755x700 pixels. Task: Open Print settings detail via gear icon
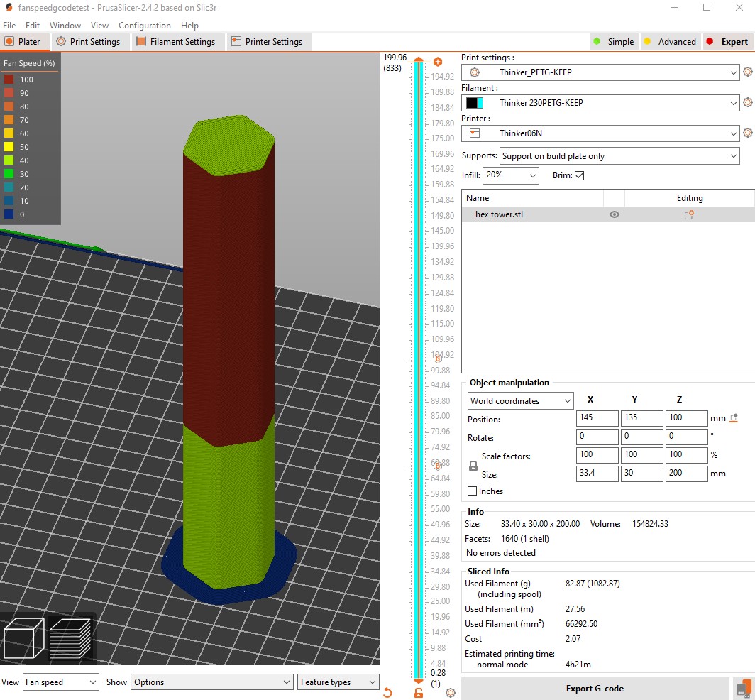747,72
